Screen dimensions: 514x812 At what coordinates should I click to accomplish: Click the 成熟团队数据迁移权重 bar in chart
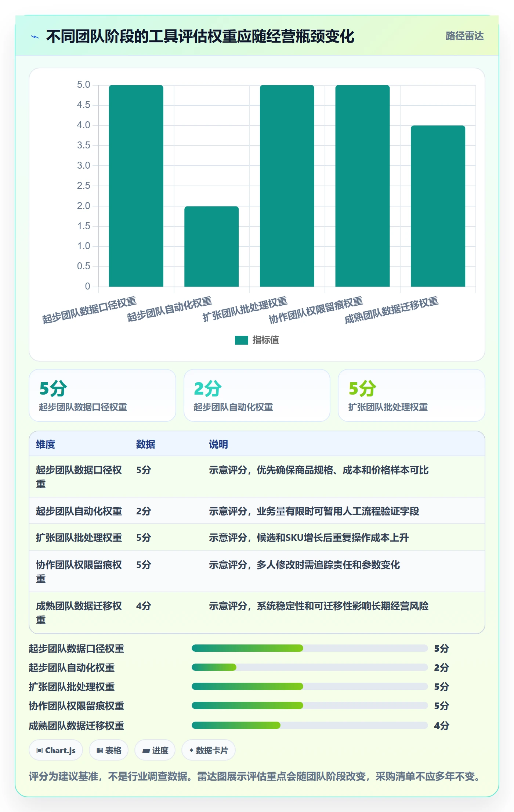[438, 206]
